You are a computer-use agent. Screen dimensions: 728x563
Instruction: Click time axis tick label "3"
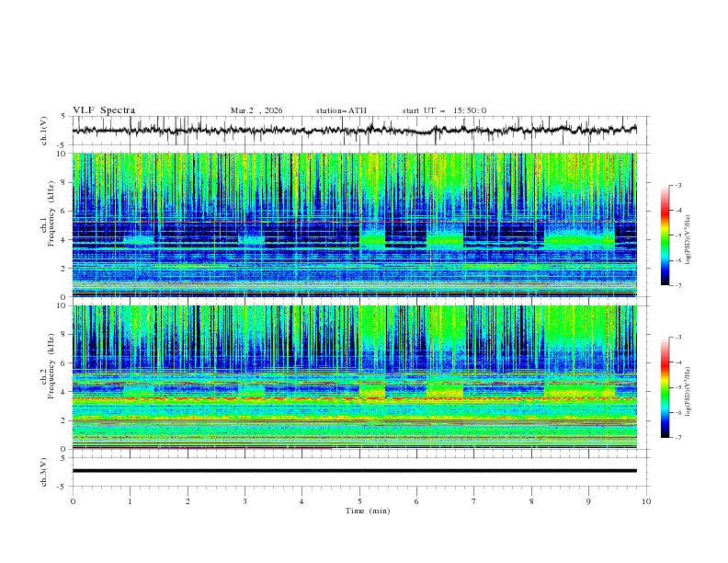(x=245, y=501)
